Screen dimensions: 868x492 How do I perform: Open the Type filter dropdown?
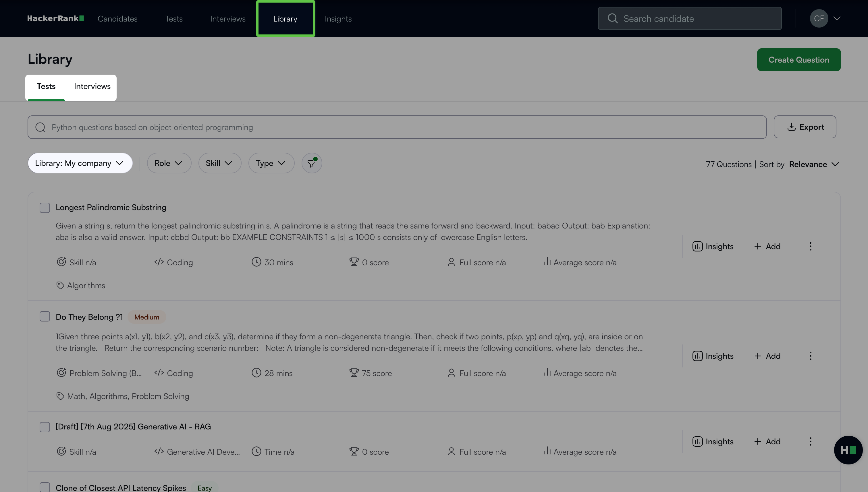click(x=271, y=163)
